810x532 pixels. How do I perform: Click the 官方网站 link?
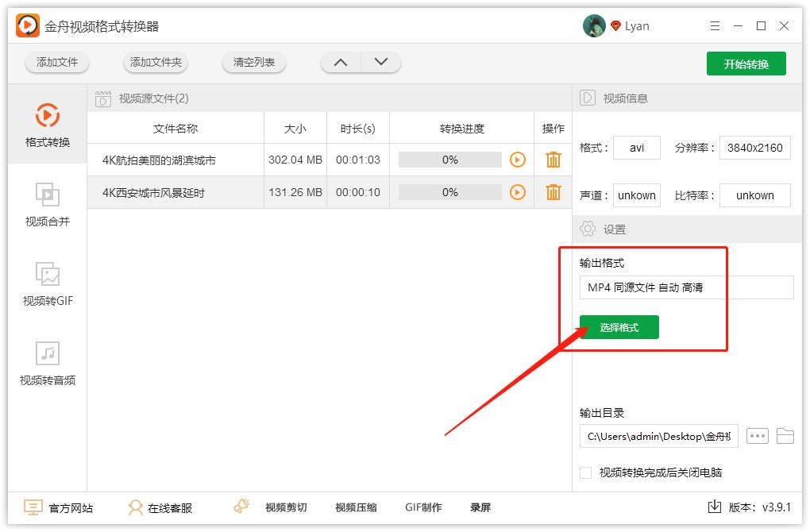[x=61, y=507]
